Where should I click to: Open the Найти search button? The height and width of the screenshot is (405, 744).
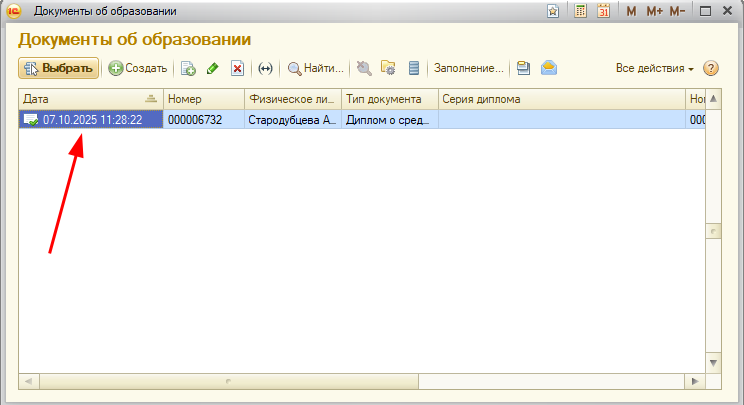(316, 68)
